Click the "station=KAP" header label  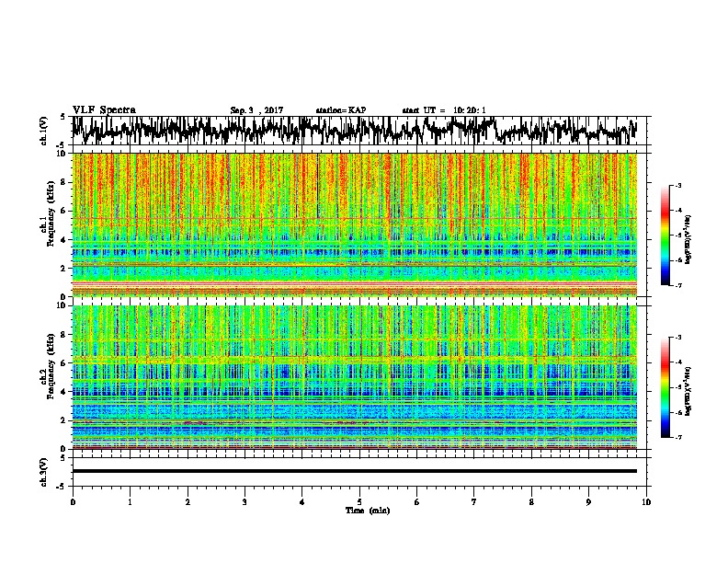[x=341, y=110]
